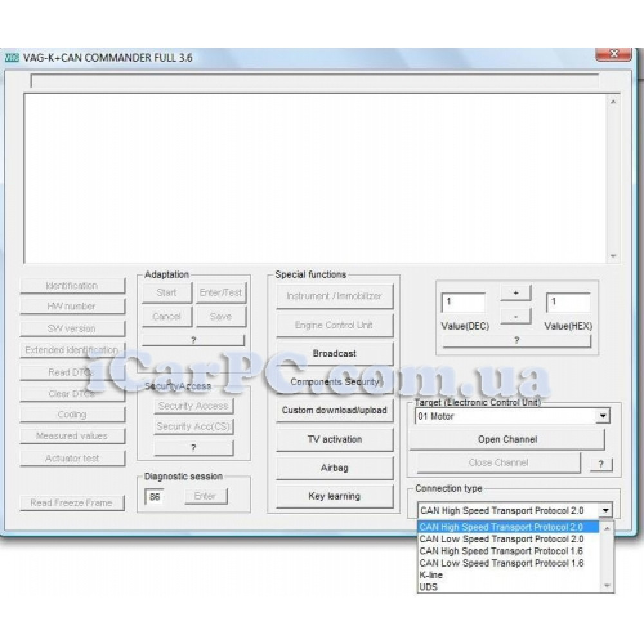644x644 pixels.
Task: Click Start in the Adaptation group
Action: tap(167, 292)
